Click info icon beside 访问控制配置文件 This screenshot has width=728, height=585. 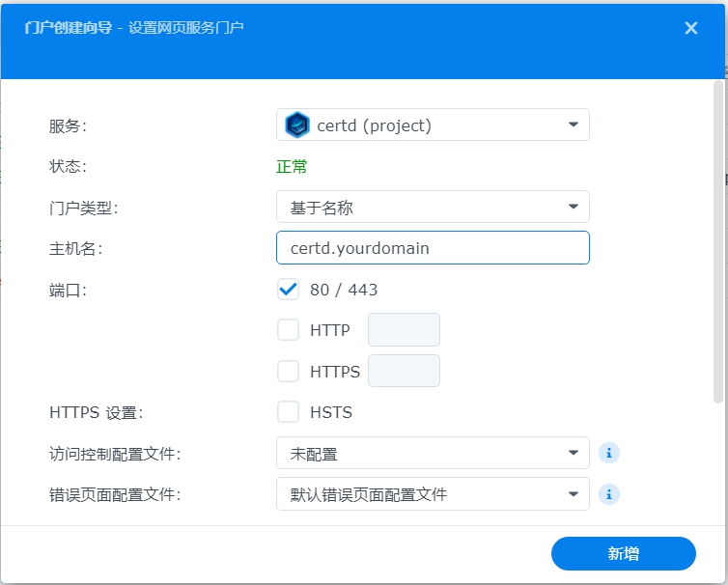[608, 453]
